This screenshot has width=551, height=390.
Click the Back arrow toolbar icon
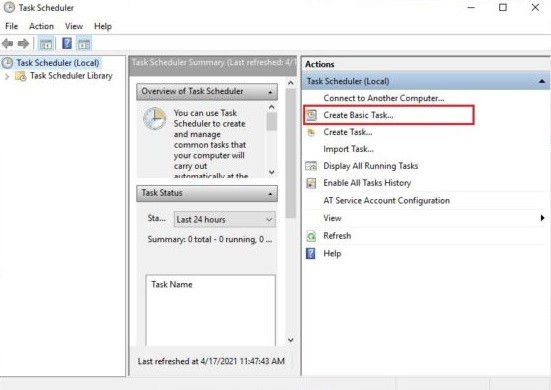(7, 44)
